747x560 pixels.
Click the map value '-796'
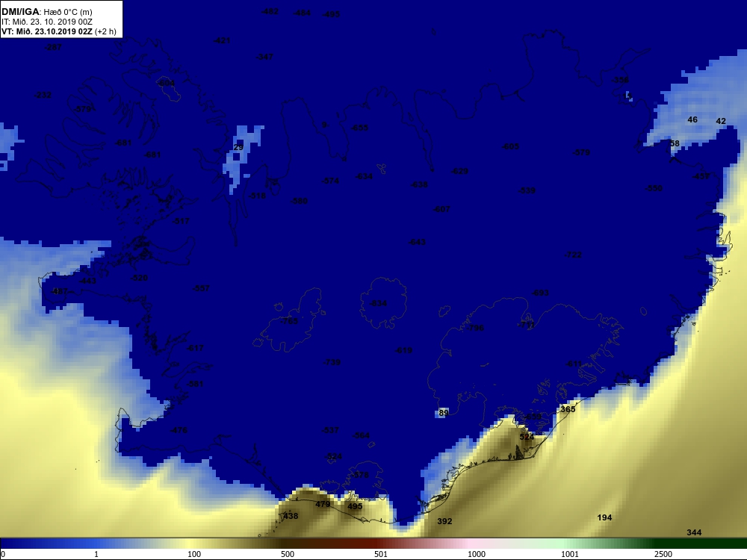(x=475, y=328)
